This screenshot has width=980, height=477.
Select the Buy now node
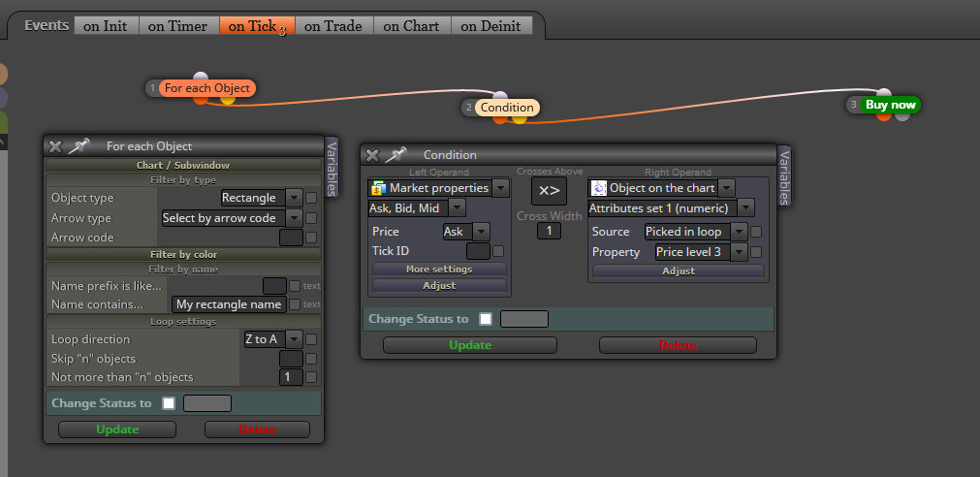click(891, 105)
